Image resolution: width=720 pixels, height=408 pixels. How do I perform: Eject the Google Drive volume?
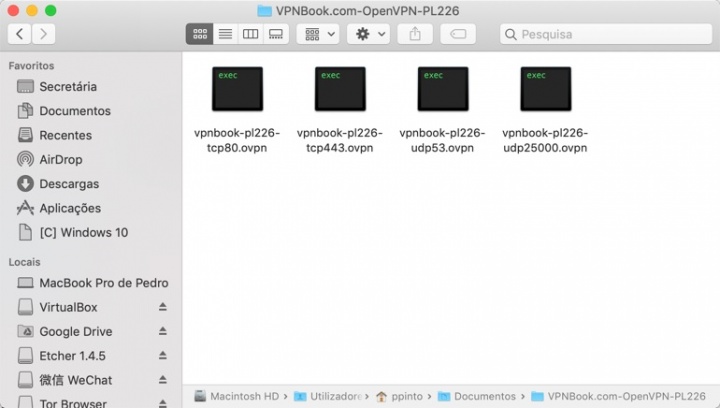(163, 332)
